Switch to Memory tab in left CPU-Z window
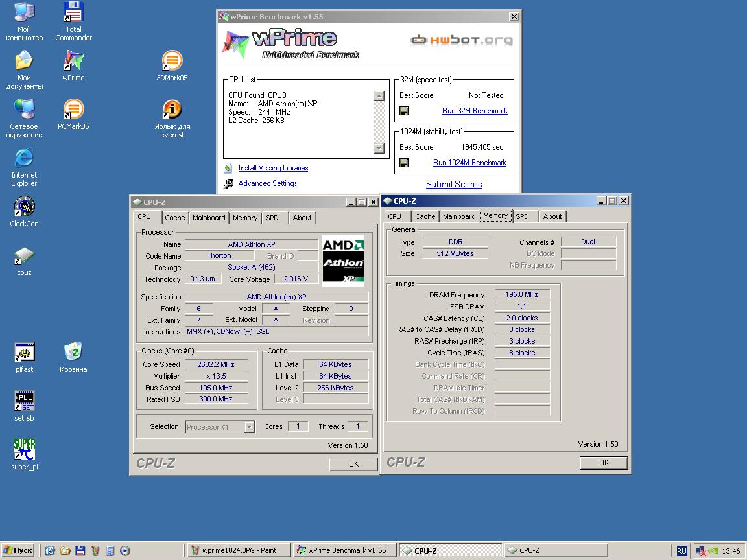Image resolution: width=747 pixels, height=560 pixels. coord(245,218)
